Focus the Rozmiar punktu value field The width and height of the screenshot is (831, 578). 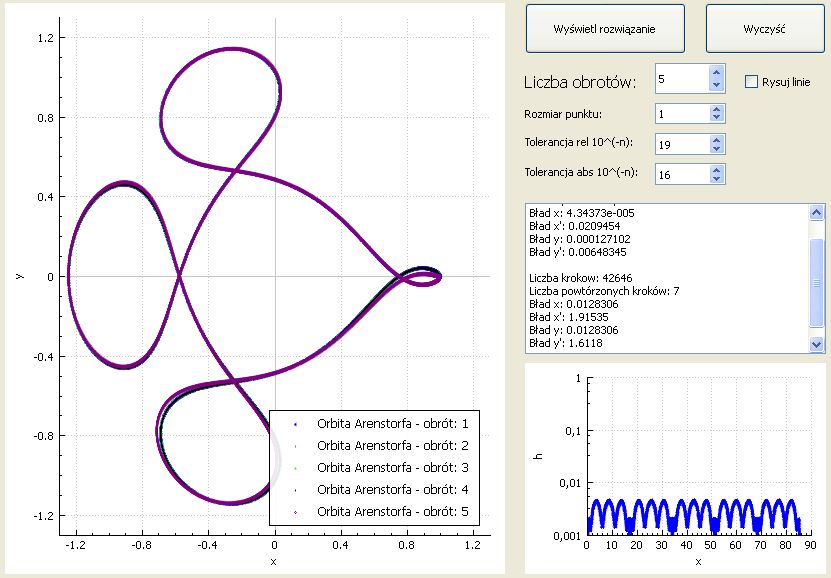point(680,114)
